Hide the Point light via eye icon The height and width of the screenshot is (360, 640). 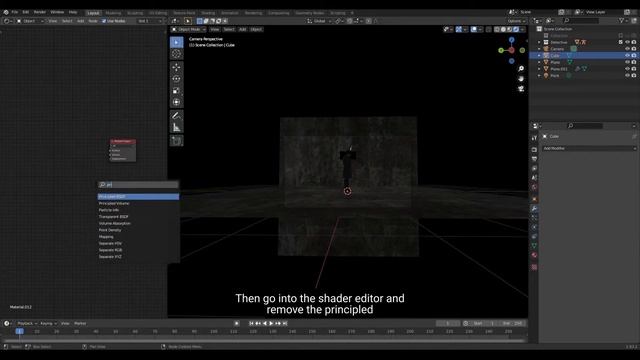627,76
